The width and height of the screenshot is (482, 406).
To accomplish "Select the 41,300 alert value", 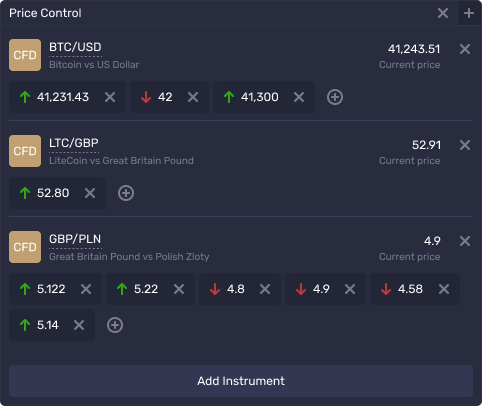I will pos(260,97).
